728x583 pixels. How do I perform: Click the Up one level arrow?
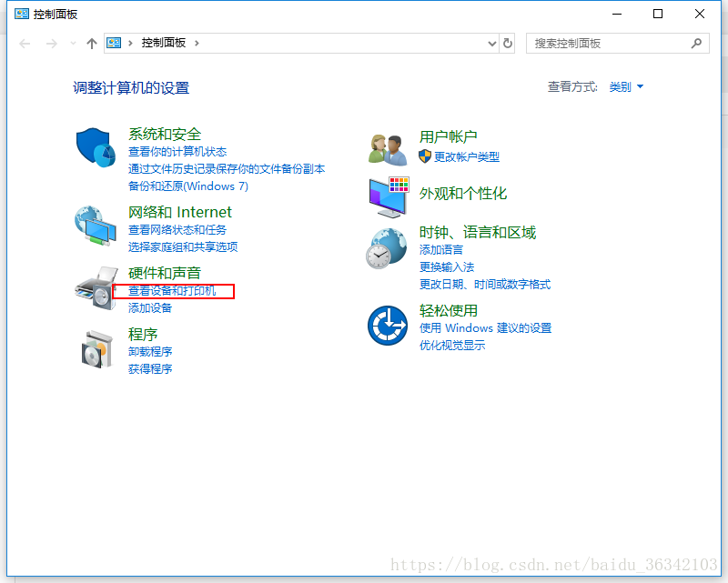click(92, 44)
